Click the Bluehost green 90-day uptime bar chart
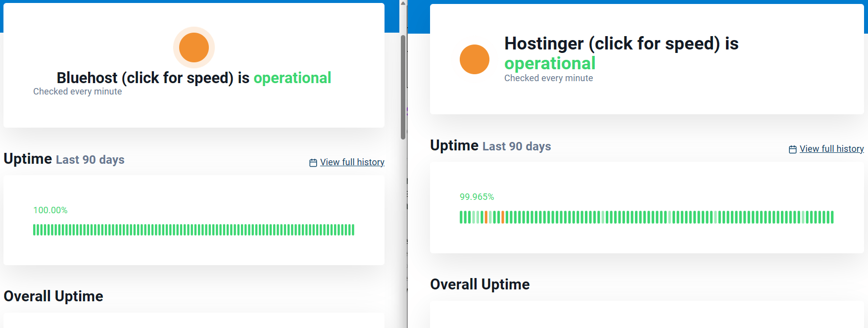Image resolution: width=868 pixels, height=328 pixels. [x=193, y=230]
